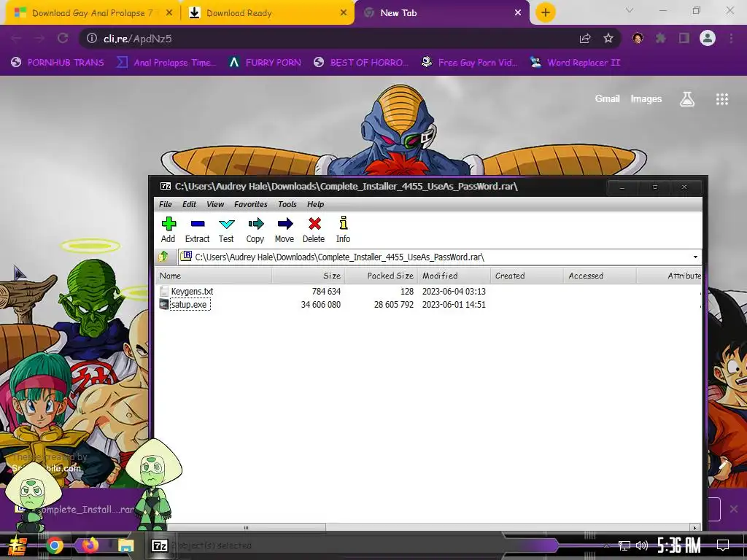Image resolution: width=747 pixels, height=560 pixels.
Task: Expand the 7-Zip address path dropdown
Action: [x=695, y=257]
